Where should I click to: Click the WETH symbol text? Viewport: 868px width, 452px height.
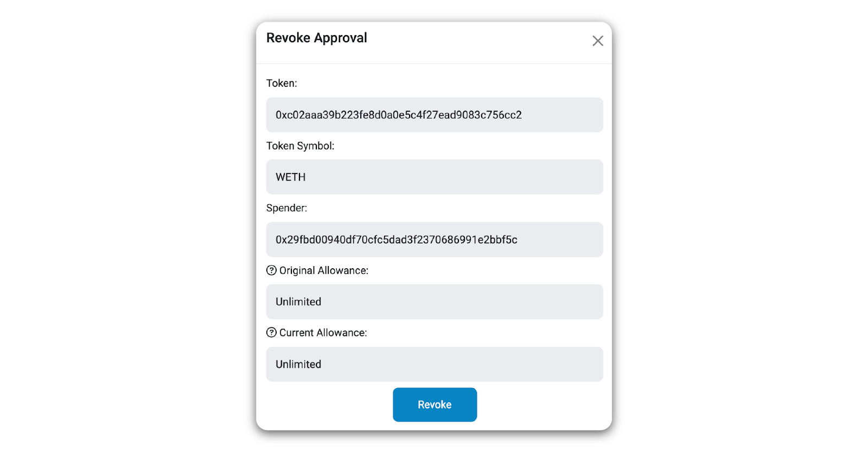[291, 177]
